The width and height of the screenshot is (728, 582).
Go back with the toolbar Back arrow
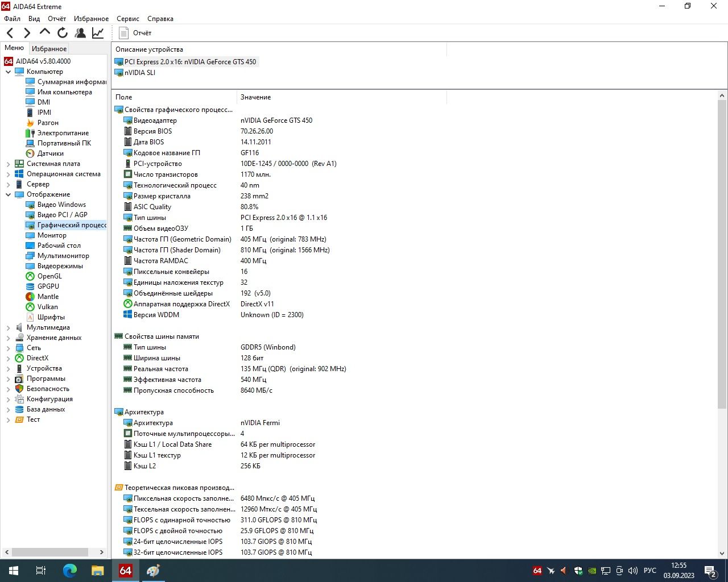[10, 33]
